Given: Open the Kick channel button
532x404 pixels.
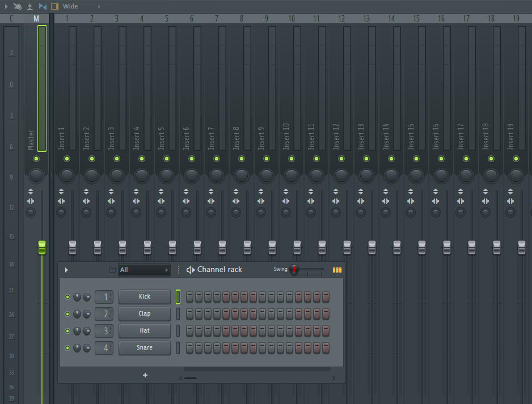Looking at the screenshot, I should (145, 296).
